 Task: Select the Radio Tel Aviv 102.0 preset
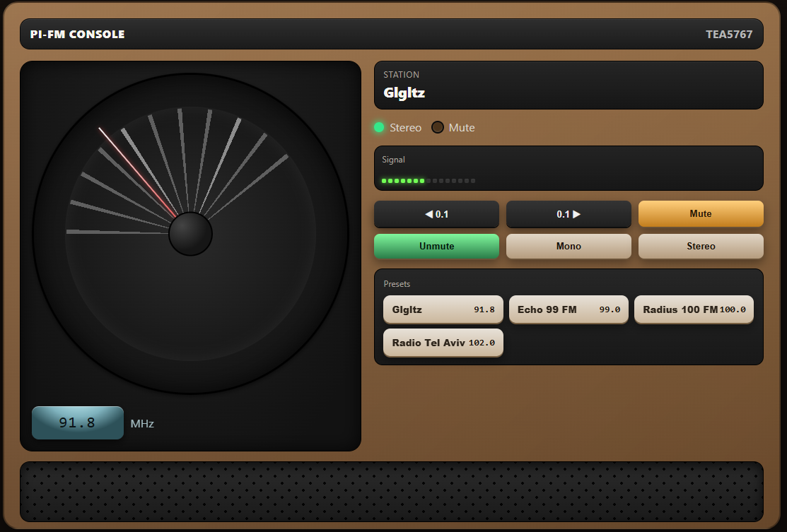tap(443, 343)
